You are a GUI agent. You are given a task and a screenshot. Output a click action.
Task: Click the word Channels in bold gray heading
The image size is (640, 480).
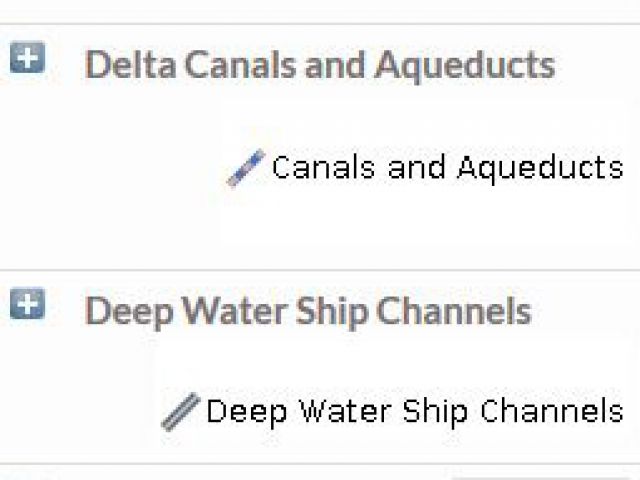pyautogui.click(x=454, y=310)
